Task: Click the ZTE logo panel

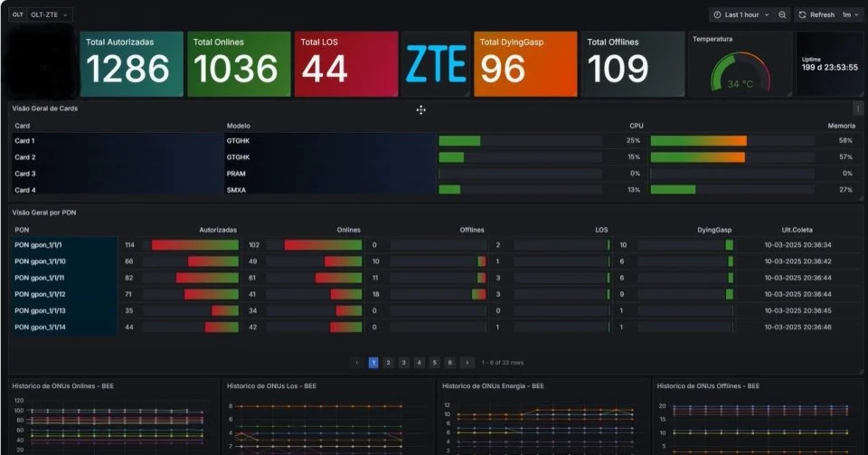Action: pyautogui.click(x=436, y=63)
